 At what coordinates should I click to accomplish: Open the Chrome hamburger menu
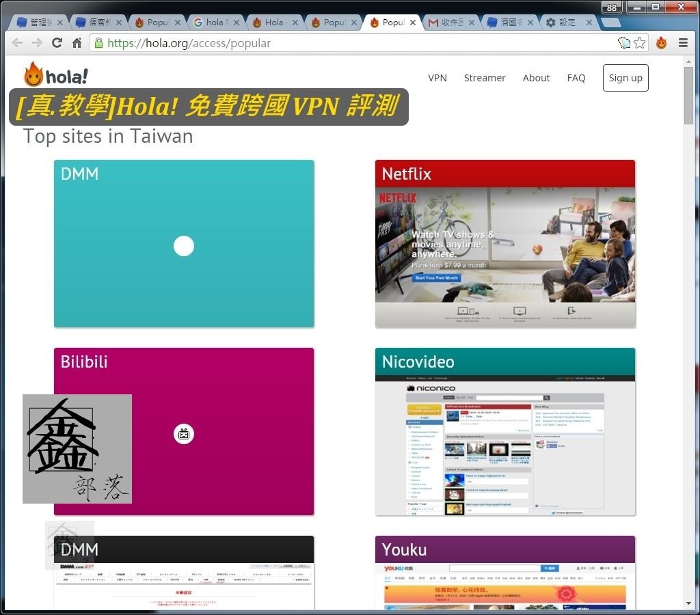pyautogui.click(x=683, y=43)
